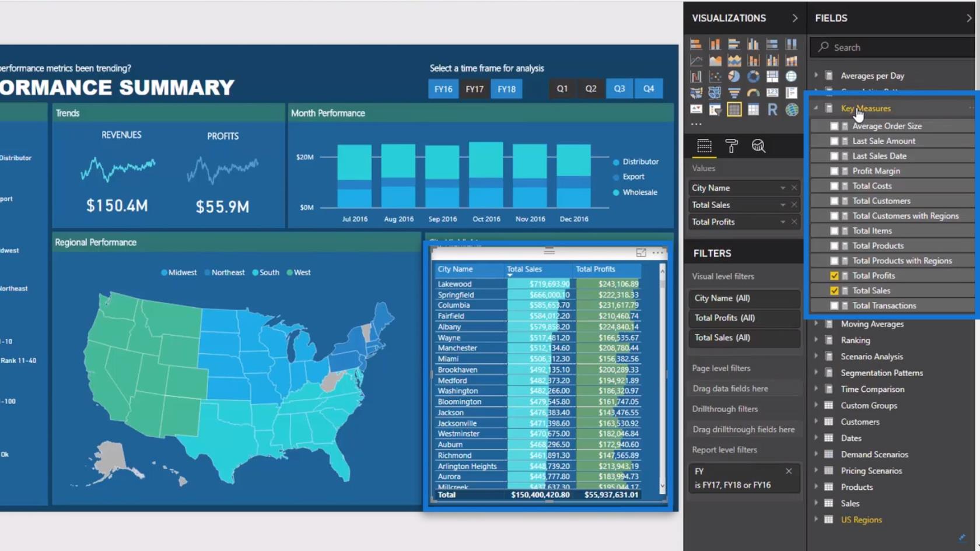980x551 pixels.
Task: Select the Map globe visualization
Action: 792,76
